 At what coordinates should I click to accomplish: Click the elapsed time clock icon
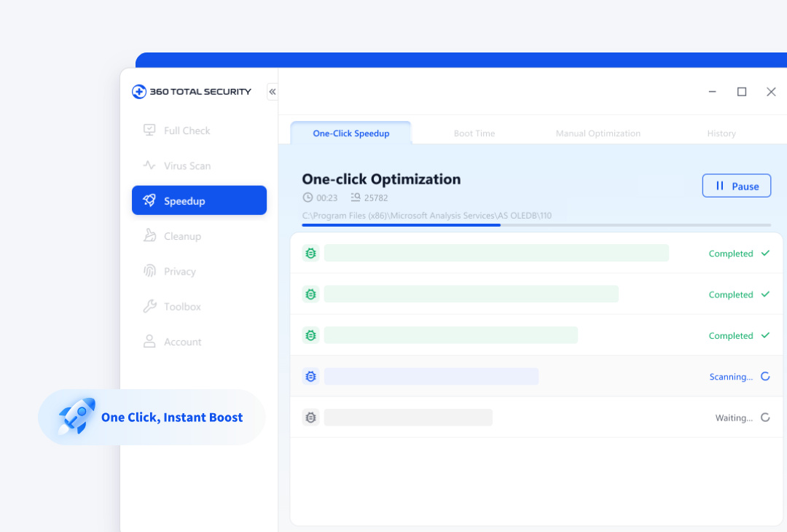(308, 197)
